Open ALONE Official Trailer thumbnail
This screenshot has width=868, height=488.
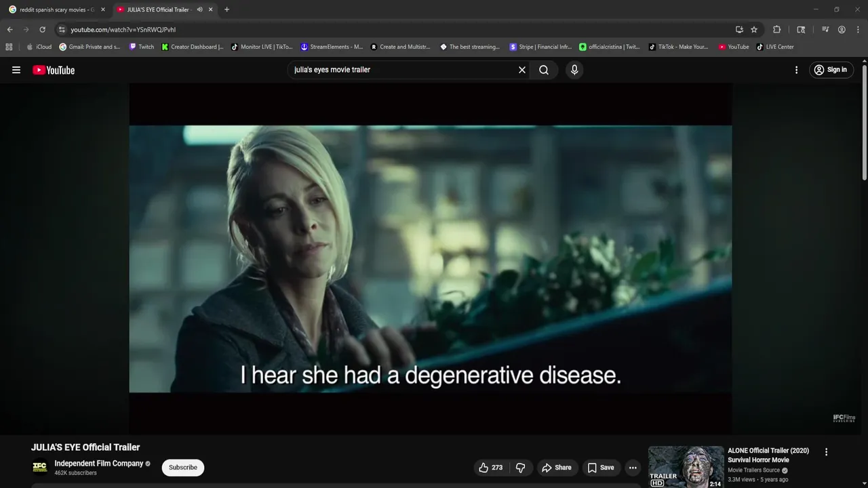686,466
